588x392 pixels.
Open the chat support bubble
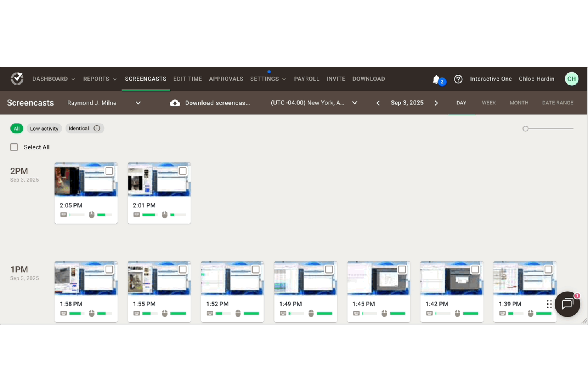[567, 304]
